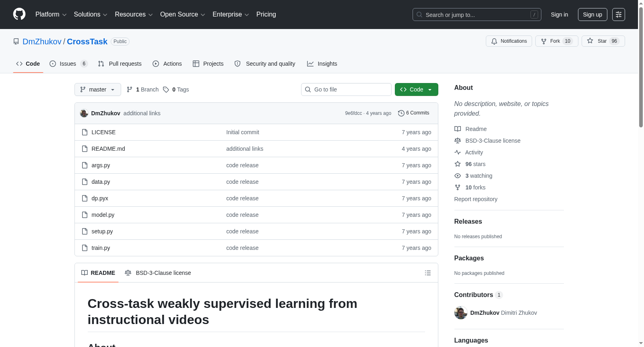This screenshot has width=644, height=347.
Task: Open the README.md file
Action: (x=108, y=149)
